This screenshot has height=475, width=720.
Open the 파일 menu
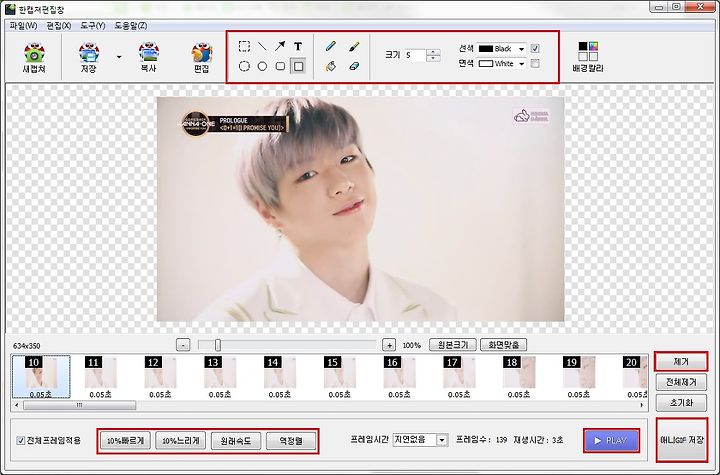(23, 26)
